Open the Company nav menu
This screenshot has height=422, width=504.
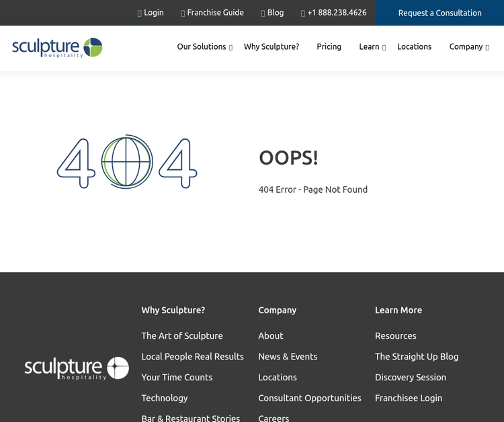click(466, 46)
